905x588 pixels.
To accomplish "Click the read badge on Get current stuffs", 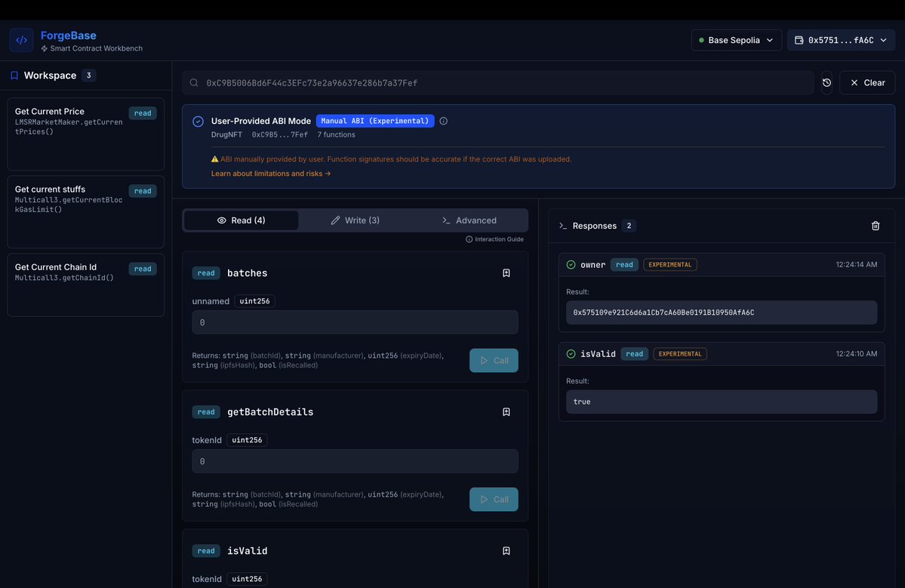I will click(x=143, y=192).
